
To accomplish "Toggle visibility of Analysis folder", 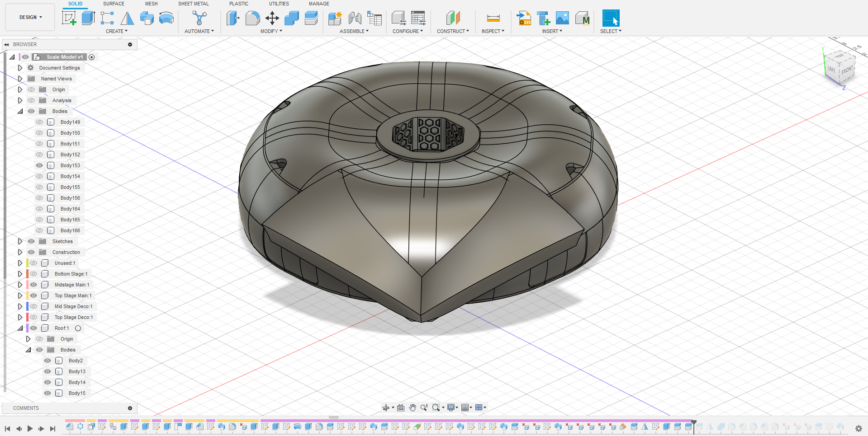I will coord(31,100).
